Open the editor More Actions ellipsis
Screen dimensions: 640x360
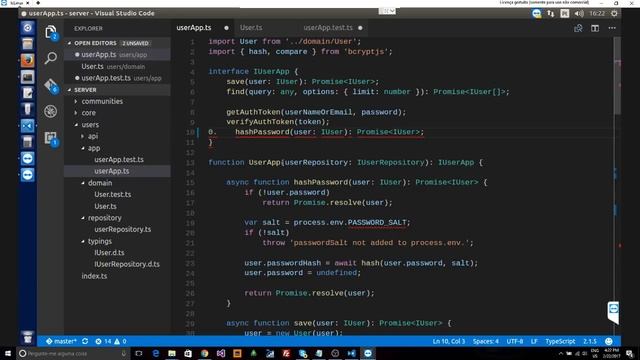612,28
